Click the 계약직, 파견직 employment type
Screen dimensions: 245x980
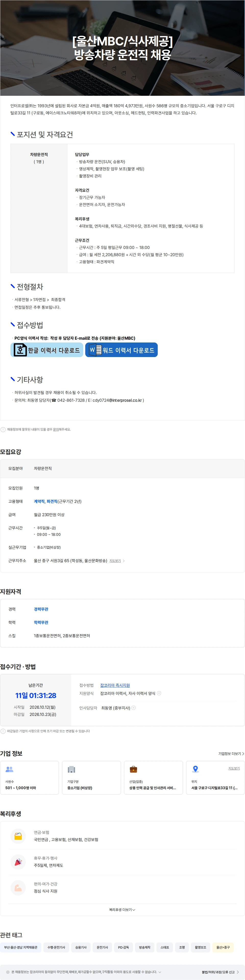46,501
